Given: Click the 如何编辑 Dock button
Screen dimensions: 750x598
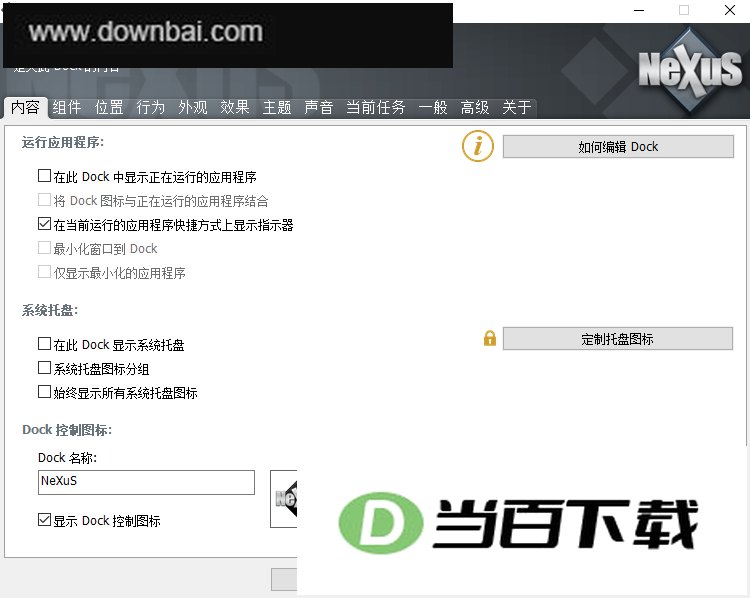Looking at the screenshot, I should coord(618,146).
